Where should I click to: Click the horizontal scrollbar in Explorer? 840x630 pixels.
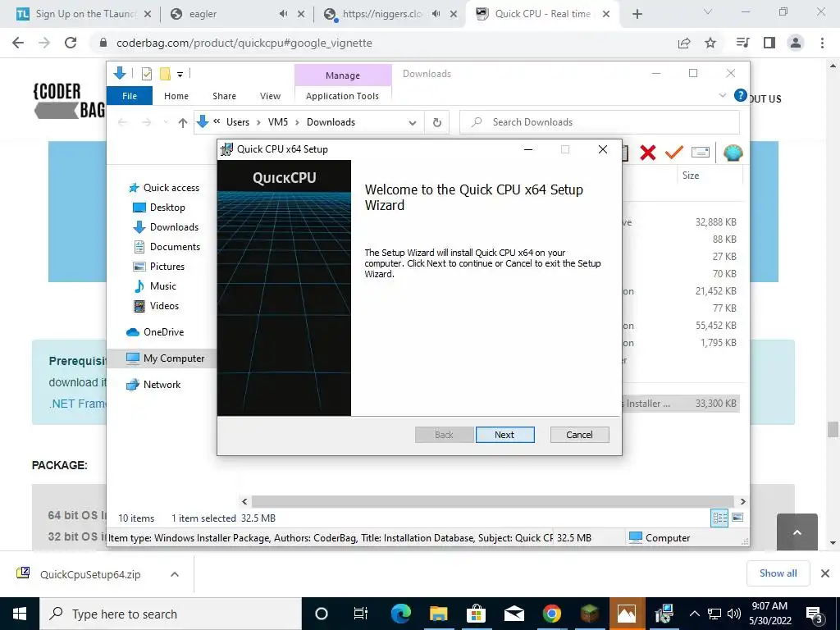(493, 501)
